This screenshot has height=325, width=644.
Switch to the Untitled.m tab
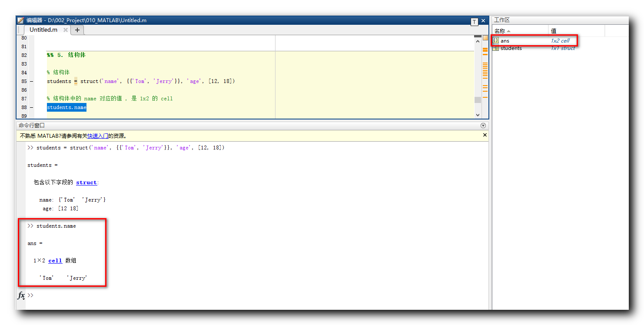43,30
